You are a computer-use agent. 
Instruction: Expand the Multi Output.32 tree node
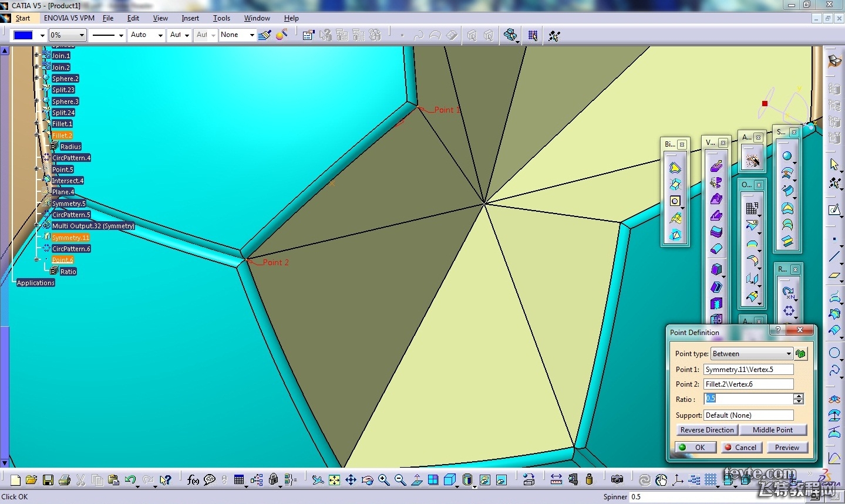[37, 225]
